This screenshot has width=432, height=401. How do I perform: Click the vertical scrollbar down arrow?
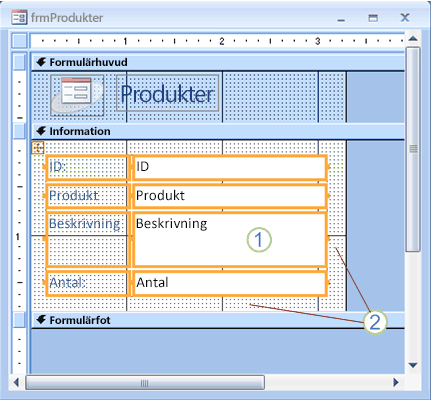413,365
